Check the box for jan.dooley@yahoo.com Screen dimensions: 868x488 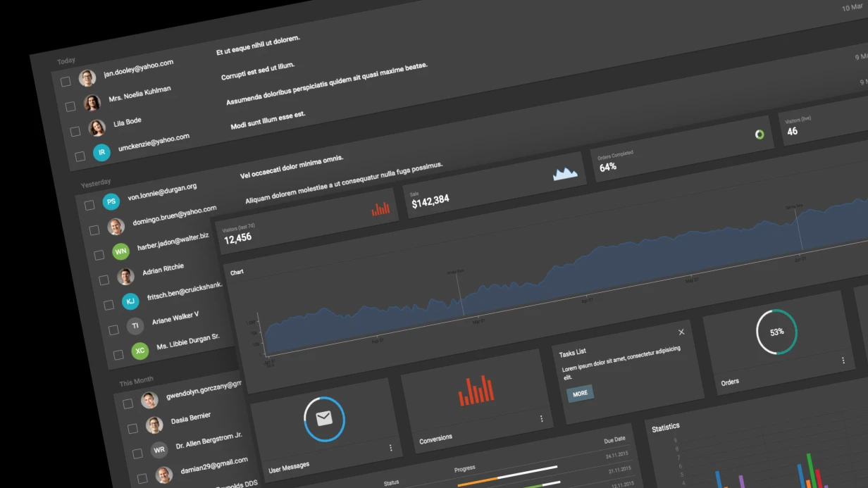tap(66, 82)
